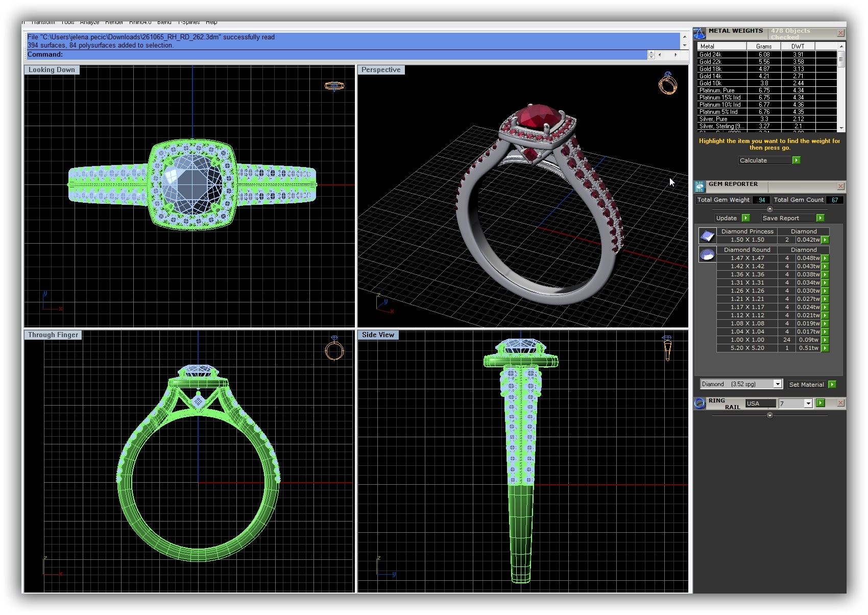Select the Diamond Round gem thumbnail icon
This screenshot has width=868, height=615.
(707, 254)
